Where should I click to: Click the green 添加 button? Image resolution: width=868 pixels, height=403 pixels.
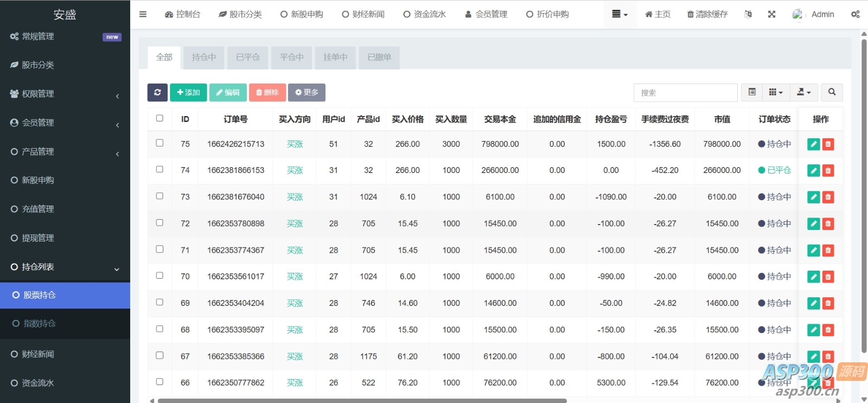(188, 92)
